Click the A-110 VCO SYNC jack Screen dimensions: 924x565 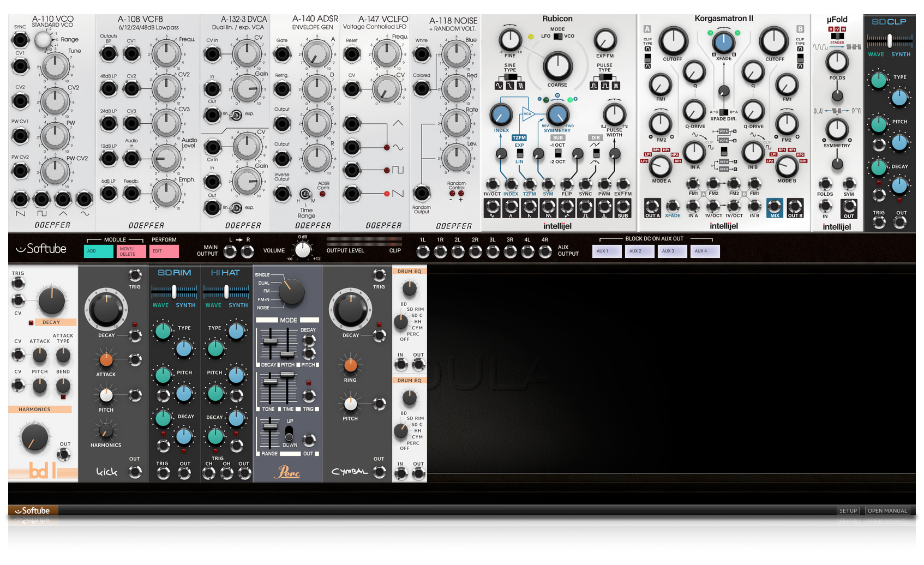(20, 39)
